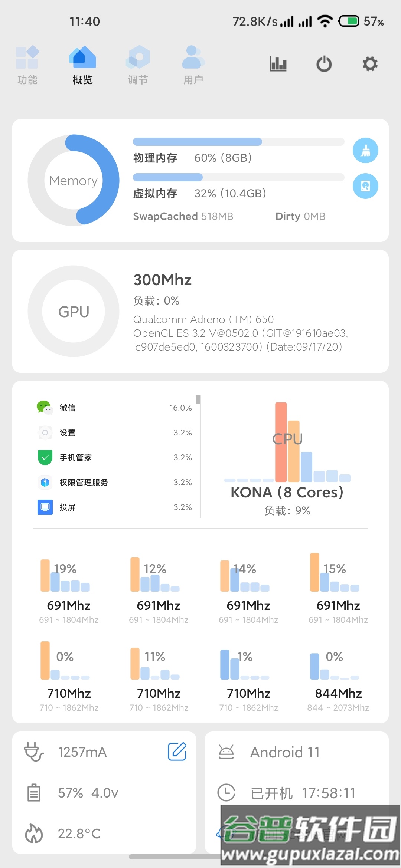Tap the virtual memory swap button
This screenshot has height=868, width=401.
tap(365, 186)
